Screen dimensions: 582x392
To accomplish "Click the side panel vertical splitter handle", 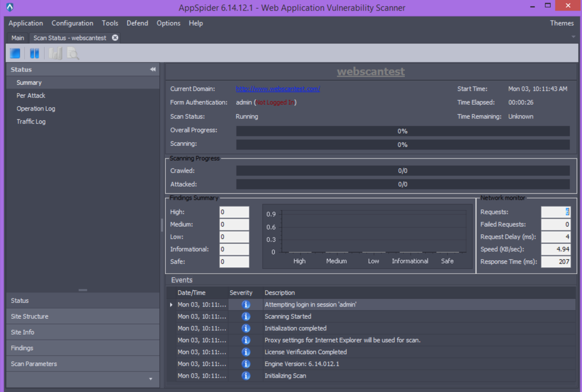I will (x=162, y=225).
